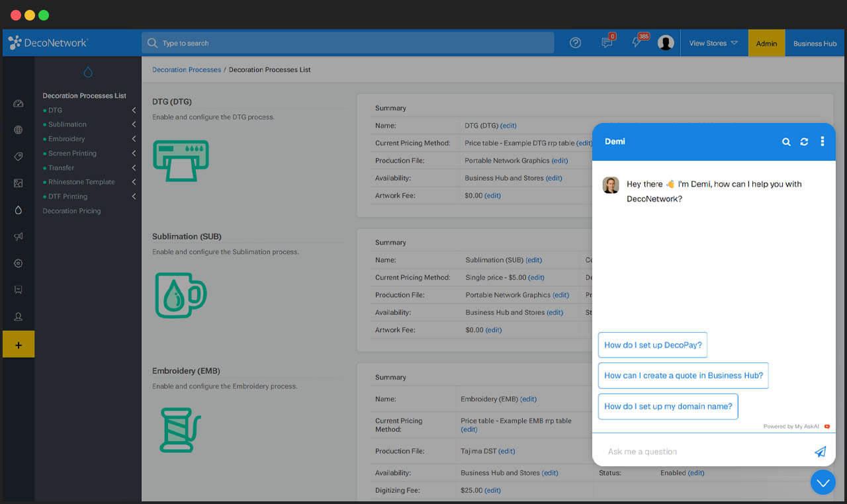The height and width of the screenshot is (504, 847).
Task: Click the dashboard gauge icon in left sidebar
Action: pyautogui.click(x=19, y=104)
